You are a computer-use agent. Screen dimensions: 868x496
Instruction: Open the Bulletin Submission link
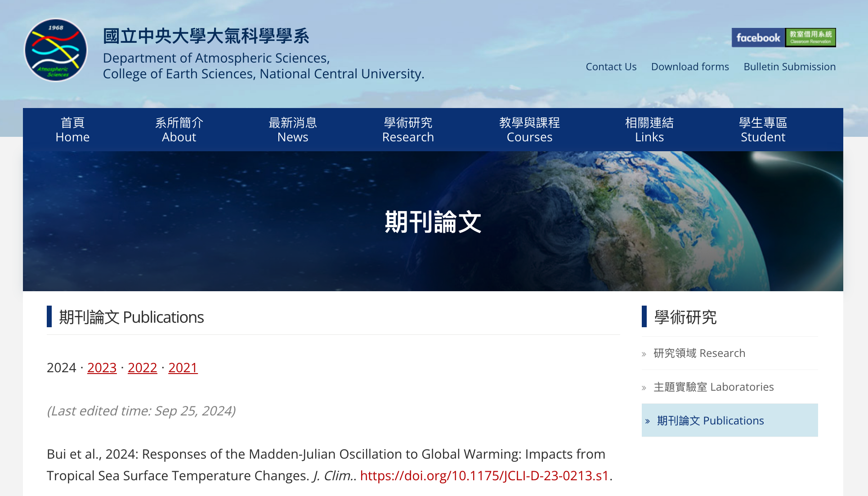[x=789, y=67]
